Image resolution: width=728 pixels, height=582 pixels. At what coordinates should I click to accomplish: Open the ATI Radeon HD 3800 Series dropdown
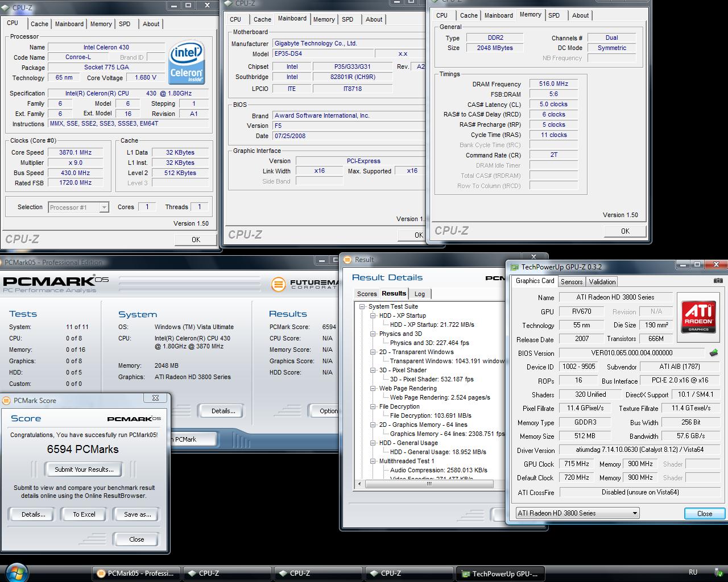(x=577, y=513)
